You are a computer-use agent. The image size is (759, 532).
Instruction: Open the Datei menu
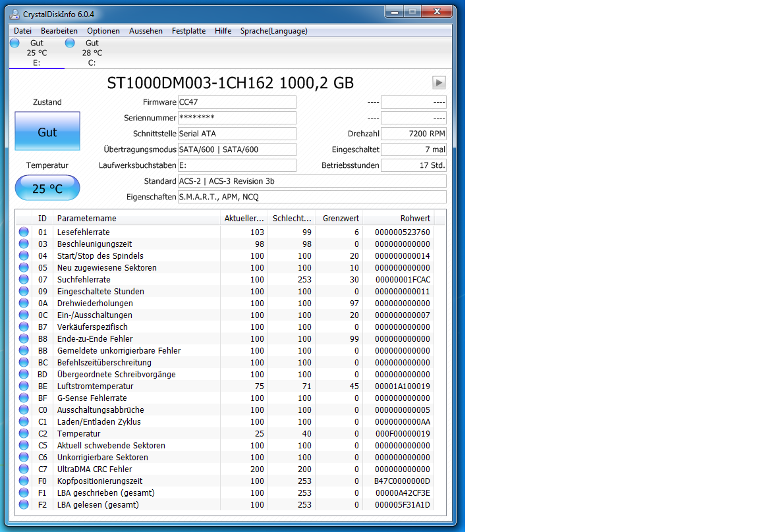coord(23,31)
